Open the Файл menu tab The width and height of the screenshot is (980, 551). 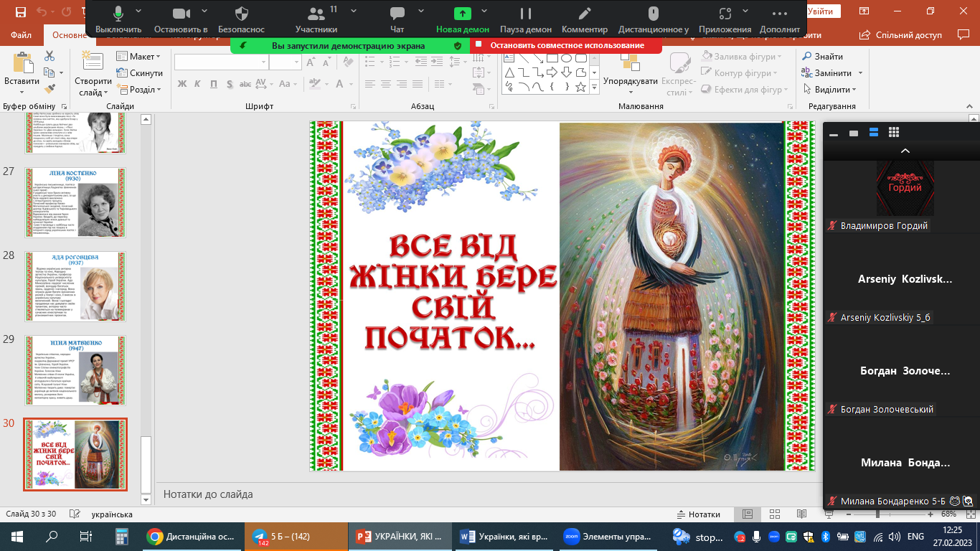[x=22, y=34]
